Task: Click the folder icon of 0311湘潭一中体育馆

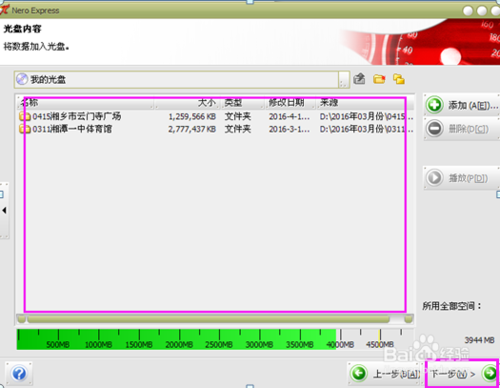Action: click(25, 129)
